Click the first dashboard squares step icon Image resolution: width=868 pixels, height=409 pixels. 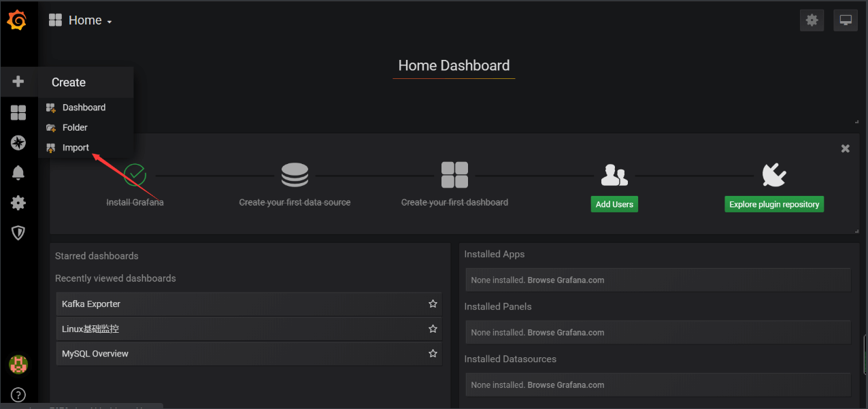click(454, 175)
